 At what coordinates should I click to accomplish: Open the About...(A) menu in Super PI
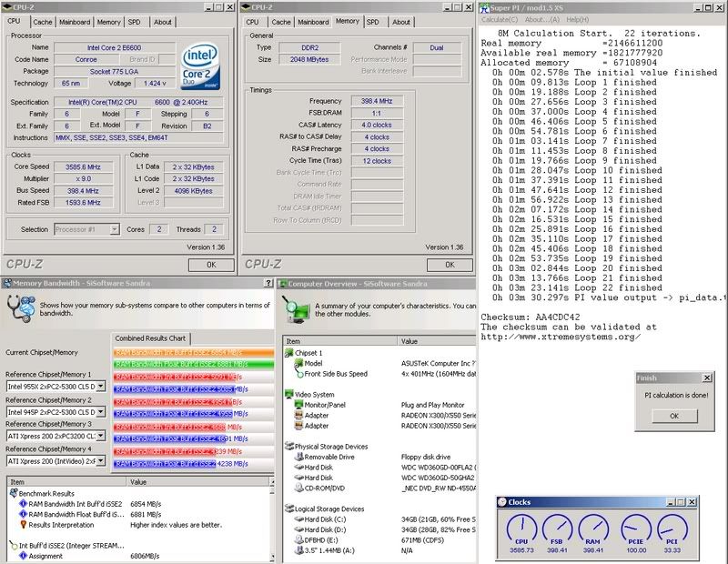point(541,19)
